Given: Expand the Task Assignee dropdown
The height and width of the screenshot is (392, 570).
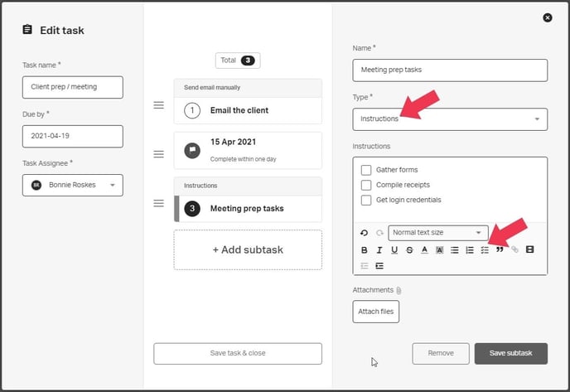Looking at the screenshot, I should click(72, 185).
